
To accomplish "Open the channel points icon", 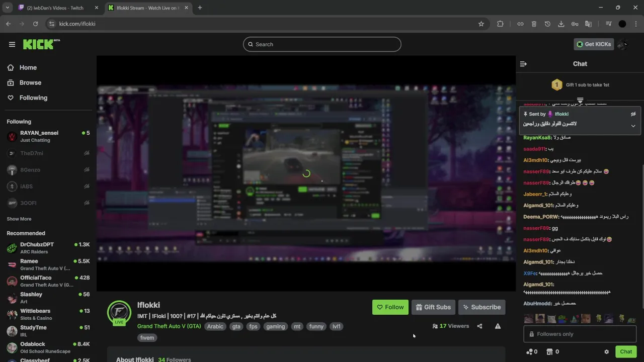I will coord(529,352).
